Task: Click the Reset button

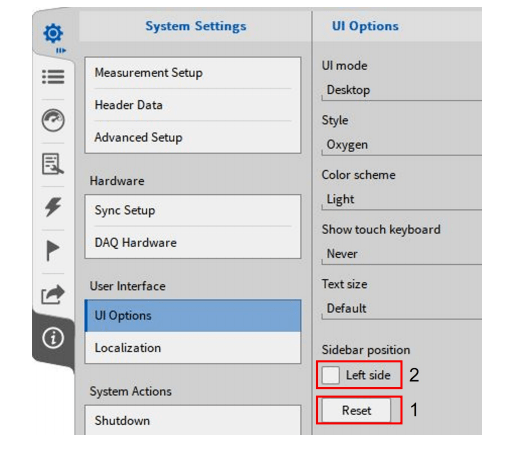Action: [356, 410]
